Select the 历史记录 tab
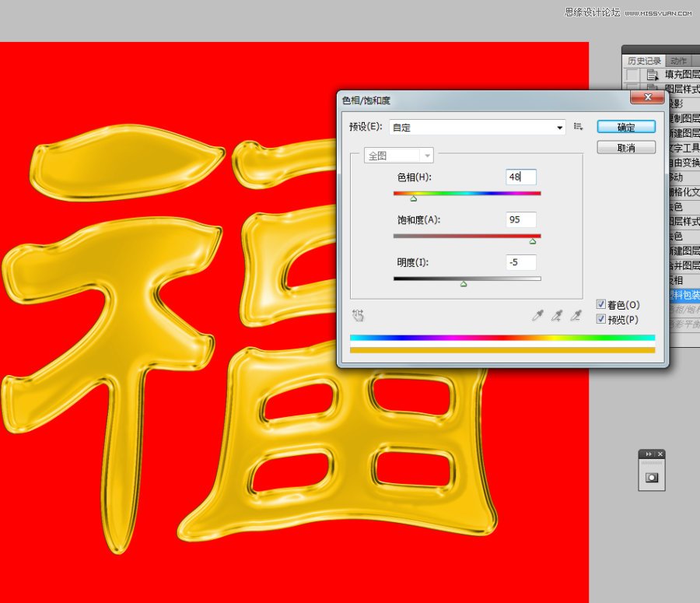 [x=644, y=60]
